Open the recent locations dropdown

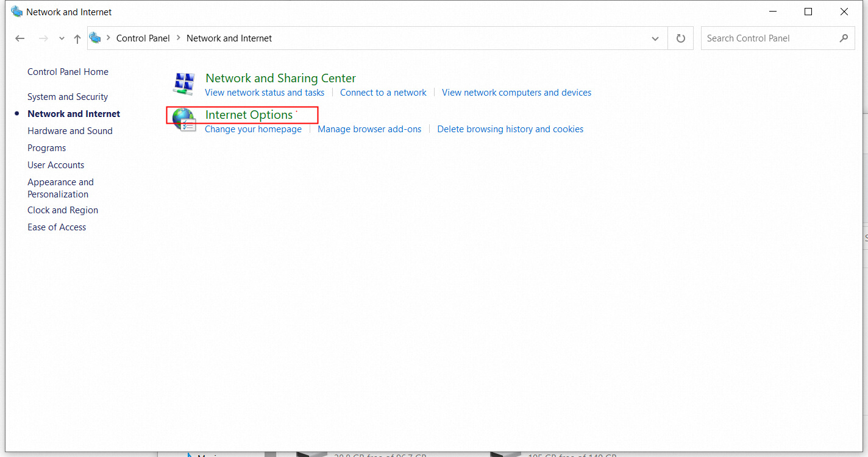click(62, 38)
